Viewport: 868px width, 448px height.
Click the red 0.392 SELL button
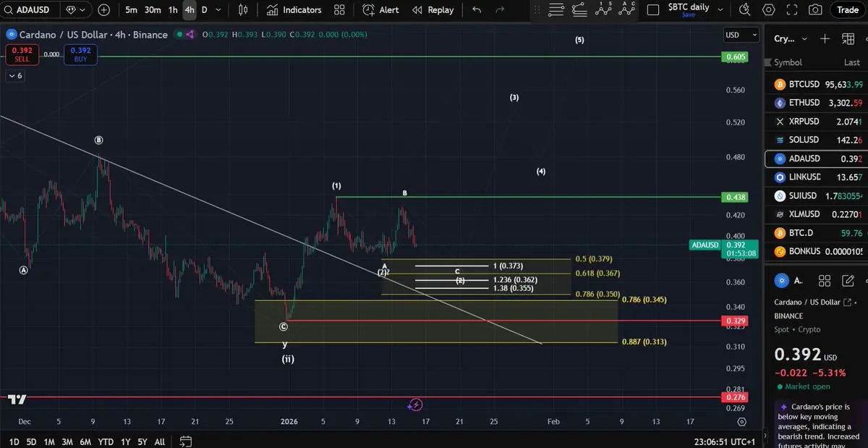[x=22, y=54]
